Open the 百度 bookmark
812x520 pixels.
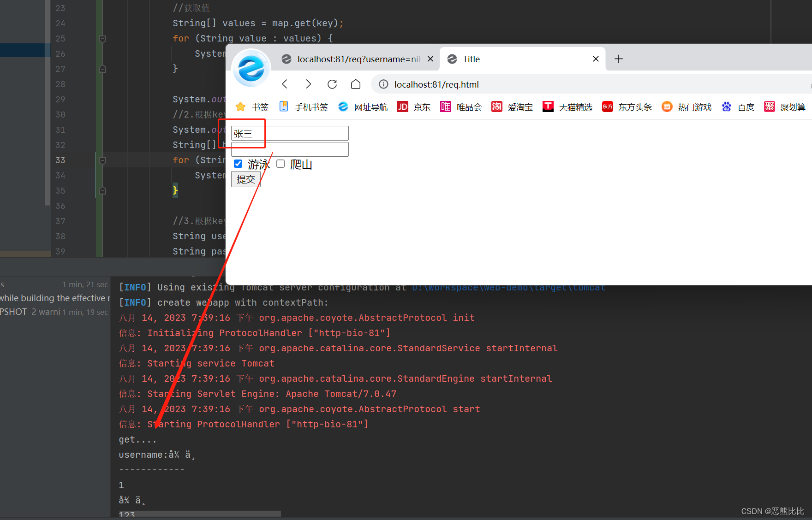738,107
